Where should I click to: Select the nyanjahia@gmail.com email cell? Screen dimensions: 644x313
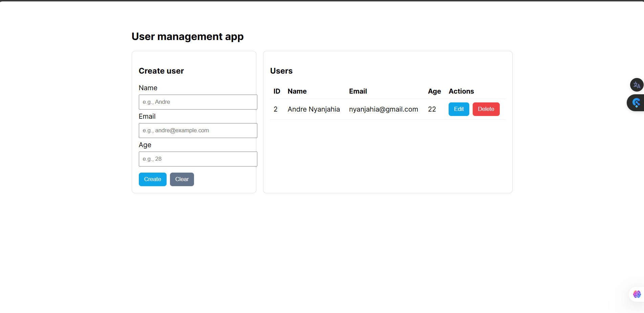click(383, 109)
